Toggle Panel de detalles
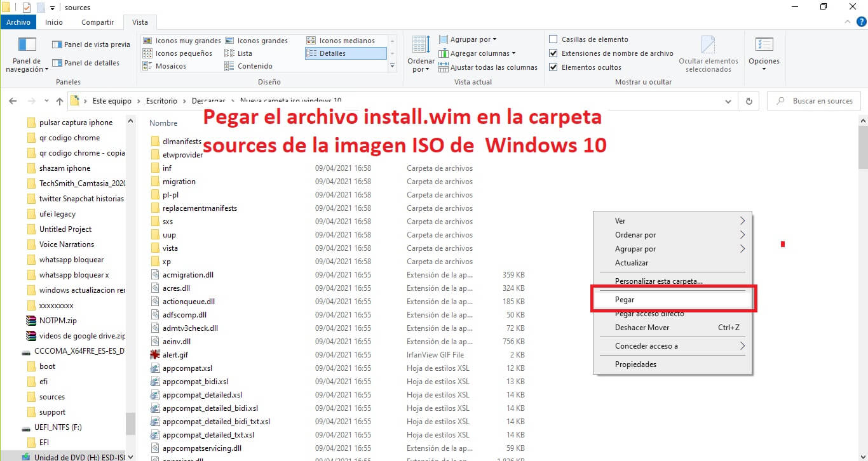The height and width of the screenshot is (461, 868). pos(86,63)
